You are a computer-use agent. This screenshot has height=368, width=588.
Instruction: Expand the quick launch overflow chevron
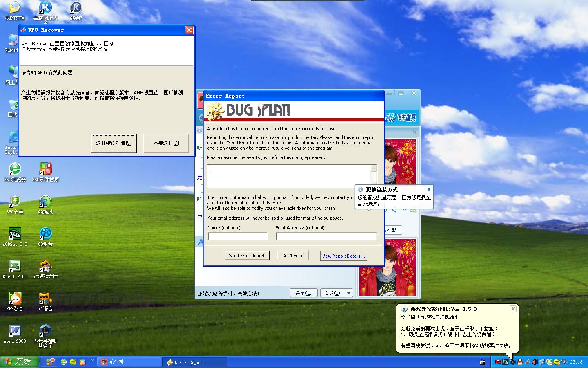[x=92, y=360]
